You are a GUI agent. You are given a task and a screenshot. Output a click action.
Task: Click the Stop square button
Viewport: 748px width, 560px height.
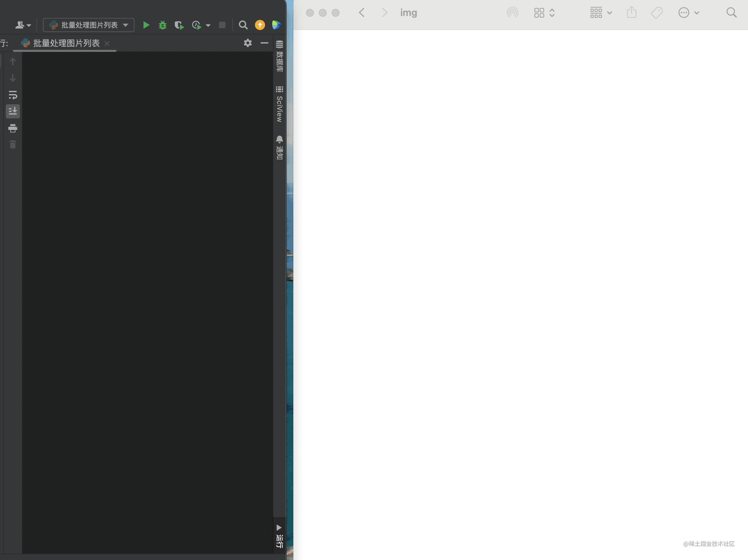click(222, 25)
